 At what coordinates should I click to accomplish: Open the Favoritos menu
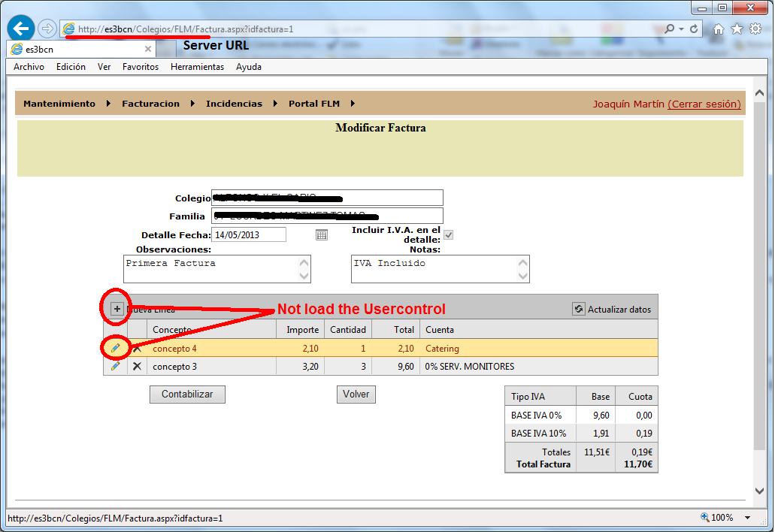(141, 67)
